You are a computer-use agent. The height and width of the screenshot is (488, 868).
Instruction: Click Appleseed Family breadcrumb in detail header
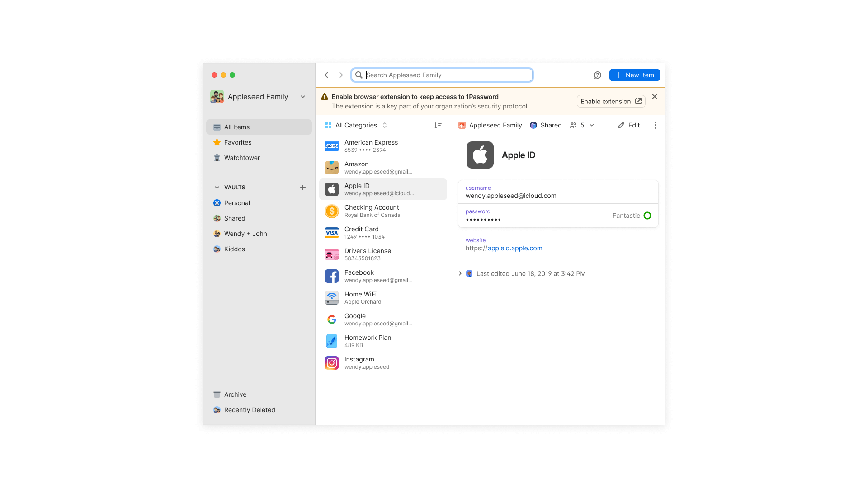click(x=490, y=125)
